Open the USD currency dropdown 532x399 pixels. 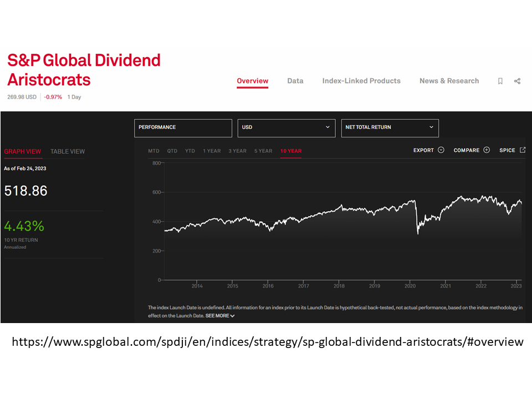pyautogui.click(x=287, y=128)
